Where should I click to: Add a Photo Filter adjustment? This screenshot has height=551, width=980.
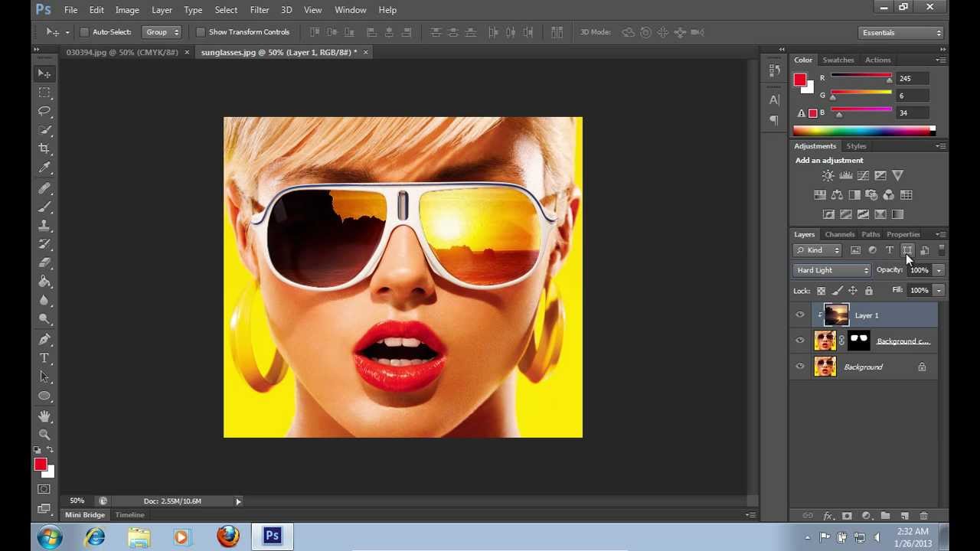[871, 195]
